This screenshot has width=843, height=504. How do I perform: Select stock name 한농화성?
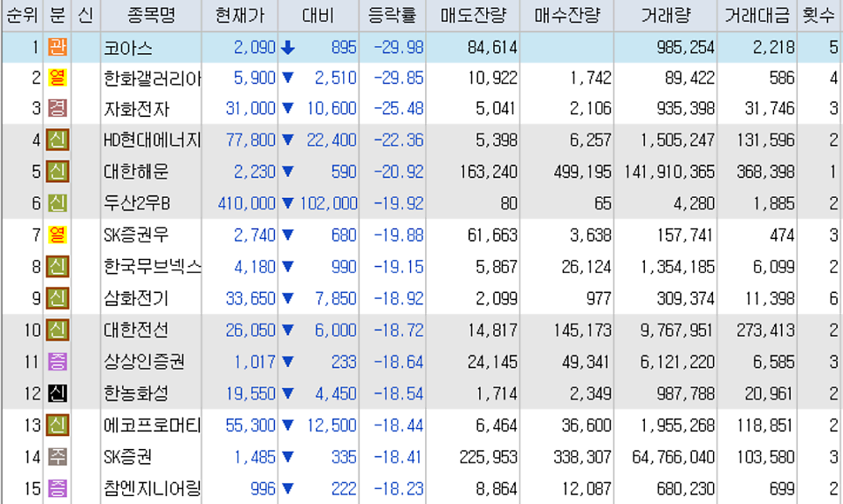click(136, 394)
